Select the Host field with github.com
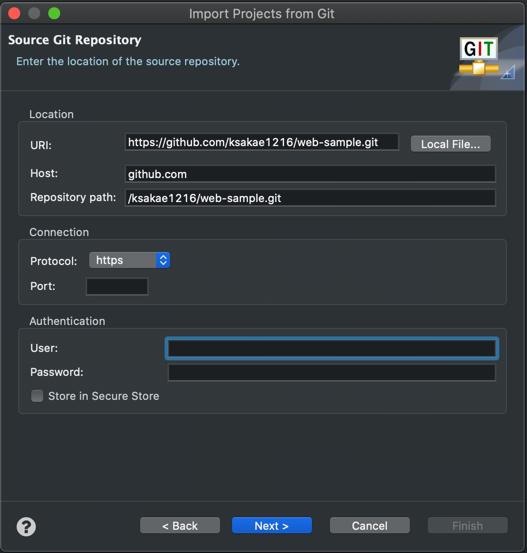527x553 pixels. click(x=310, y=174)
